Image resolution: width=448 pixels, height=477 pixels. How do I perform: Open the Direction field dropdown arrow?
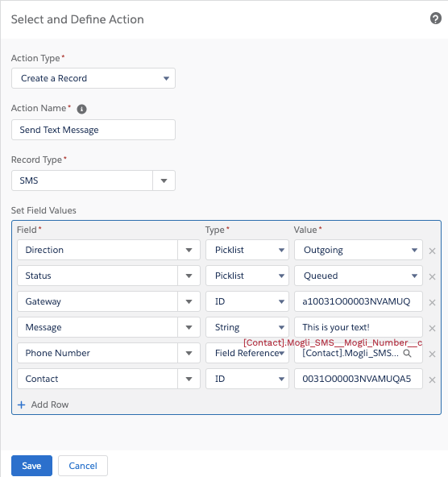pos(189,250)
